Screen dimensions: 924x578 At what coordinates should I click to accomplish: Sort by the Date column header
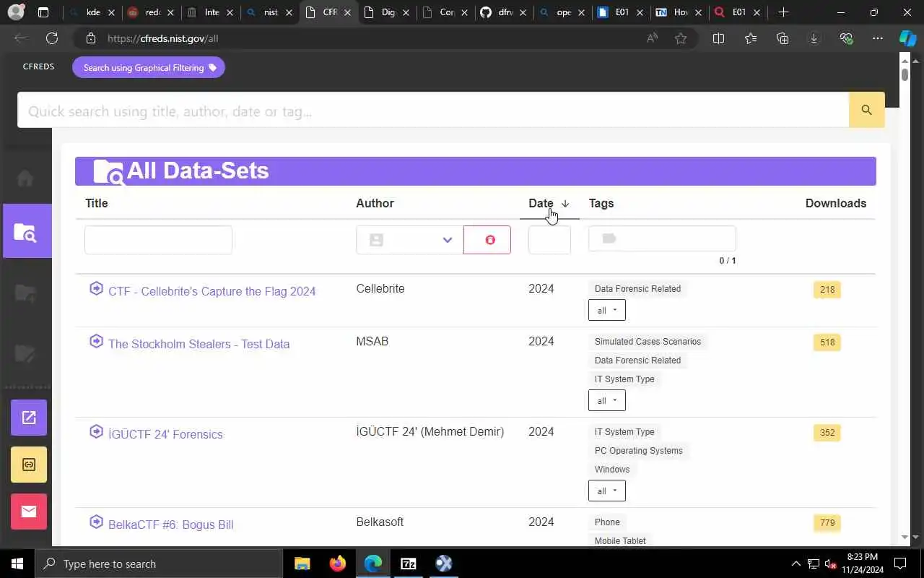pyautogui.click(x=549, y=203)
